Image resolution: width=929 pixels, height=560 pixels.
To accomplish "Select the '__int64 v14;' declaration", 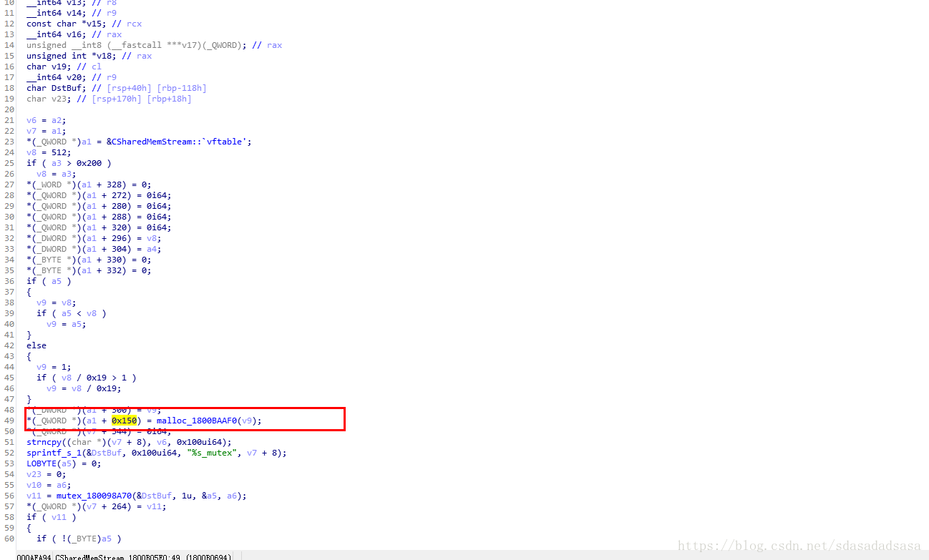I will pos(57,13).
